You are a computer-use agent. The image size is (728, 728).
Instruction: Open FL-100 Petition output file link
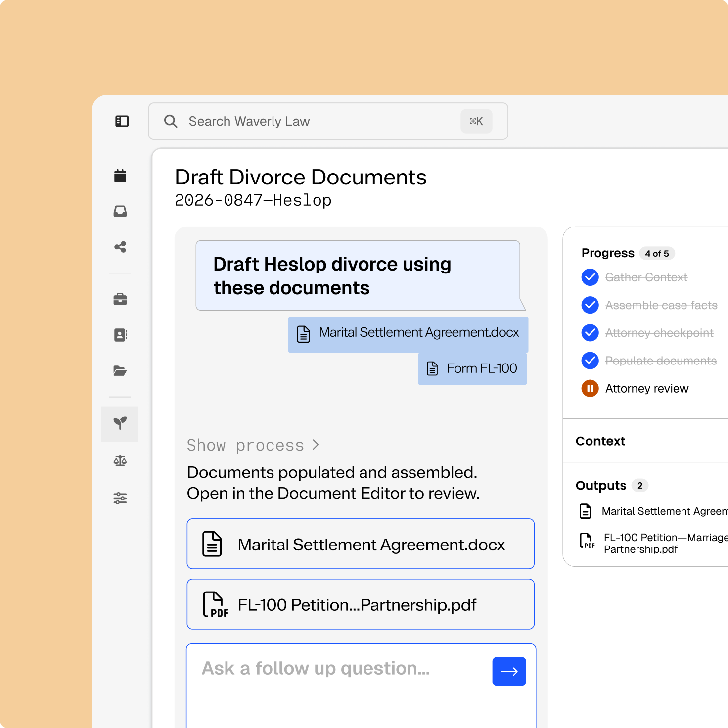[666, 543]
